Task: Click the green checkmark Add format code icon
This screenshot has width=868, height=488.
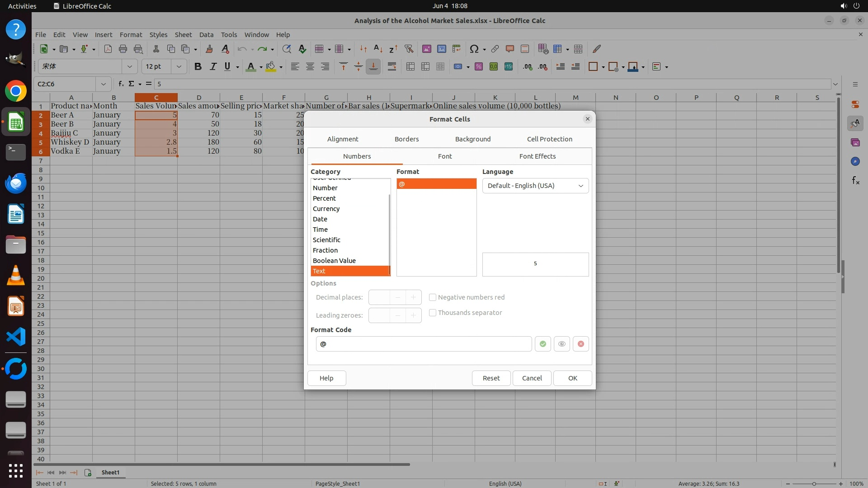Action: coord(542,344)
